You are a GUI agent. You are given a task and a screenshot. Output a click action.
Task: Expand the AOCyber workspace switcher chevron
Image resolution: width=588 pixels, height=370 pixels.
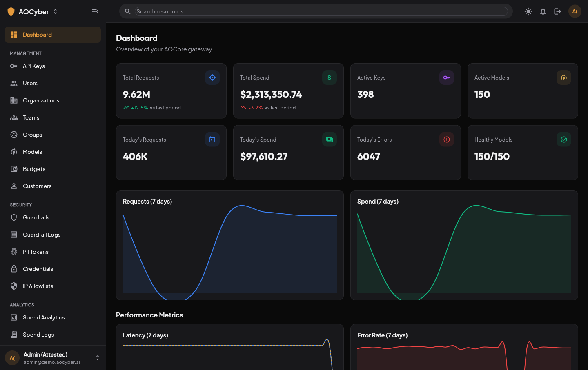pos(55,11)
